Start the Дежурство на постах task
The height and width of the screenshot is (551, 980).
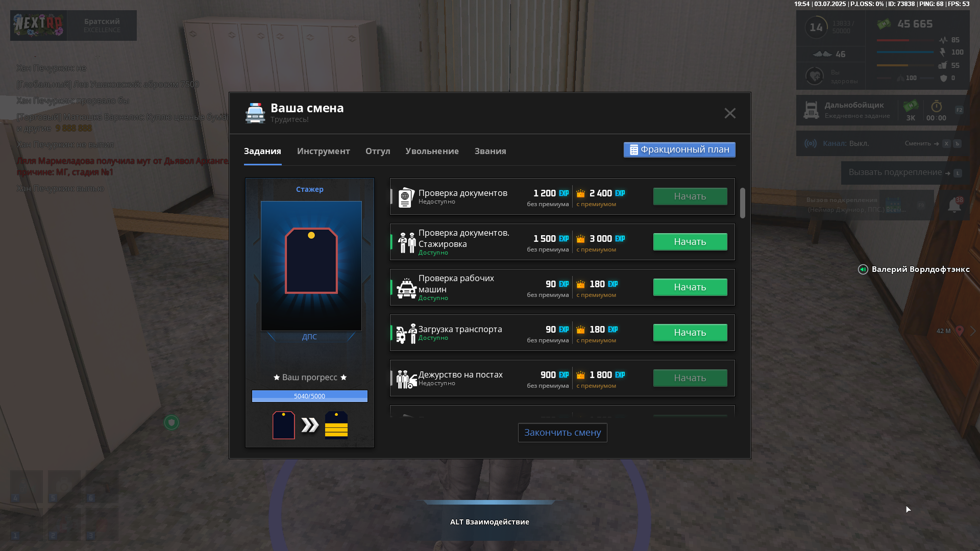click(x=690, y=378)
